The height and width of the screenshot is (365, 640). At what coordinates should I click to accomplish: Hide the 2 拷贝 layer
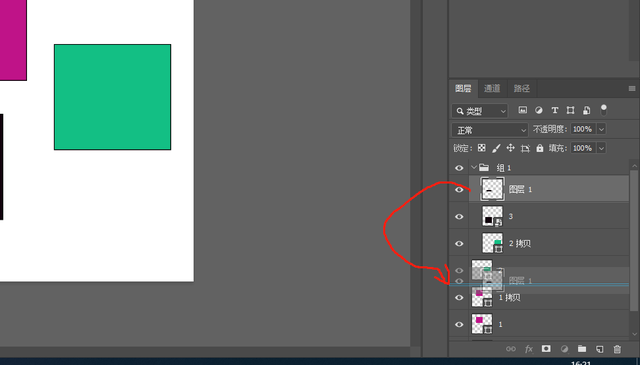(x=459, y=244)
